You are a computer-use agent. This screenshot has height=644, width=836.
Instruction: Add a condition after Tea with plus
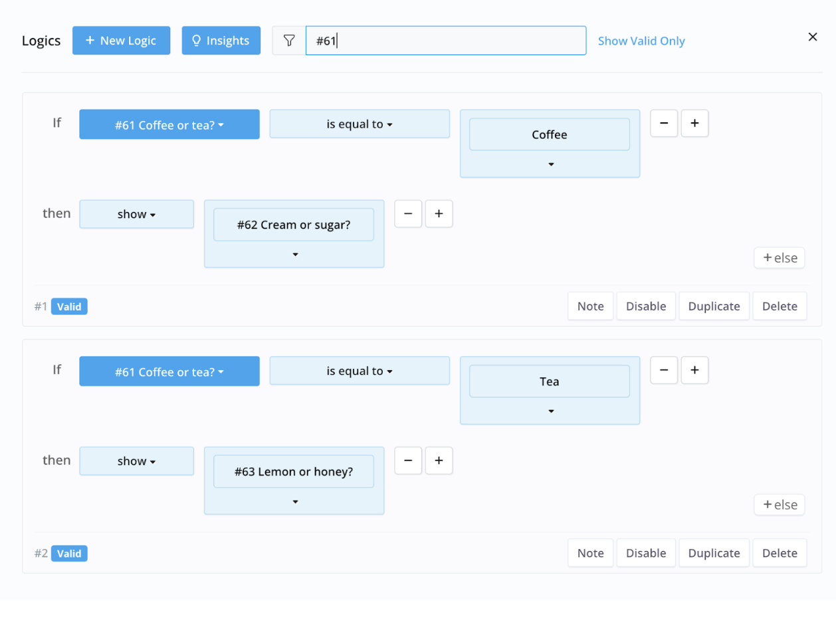[694, 370]
